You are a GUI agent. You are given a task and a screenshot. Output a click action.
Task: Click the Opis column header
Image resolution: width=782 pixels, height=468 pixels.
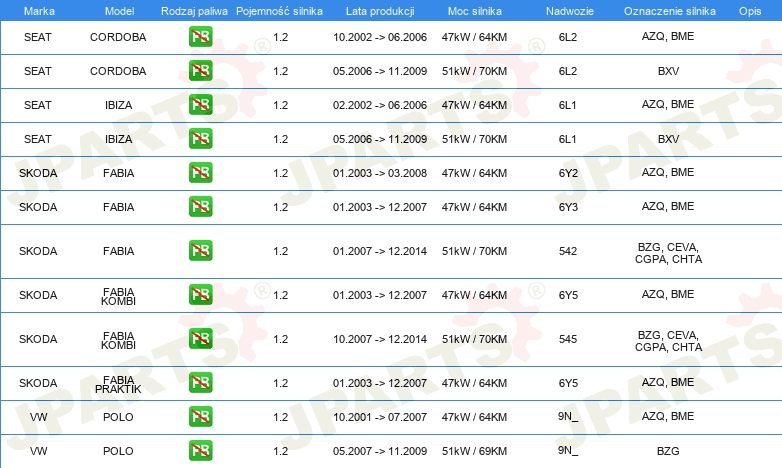pyautogui.click(x=750, y=11)
